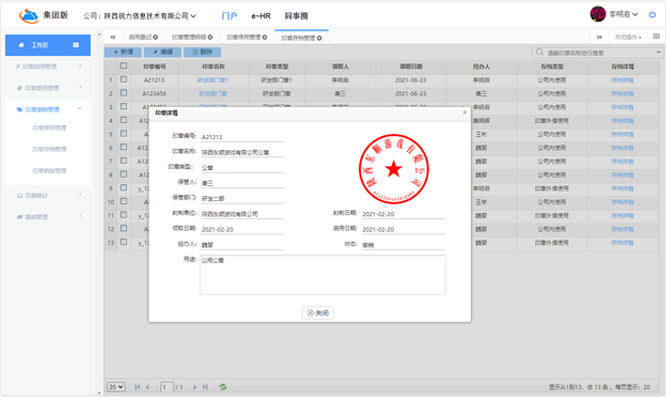Viewport: 666px width, 397px height.
Task: Click the 用途 text area in dialog
Action: pyautogui.click(x=323, y=275)
